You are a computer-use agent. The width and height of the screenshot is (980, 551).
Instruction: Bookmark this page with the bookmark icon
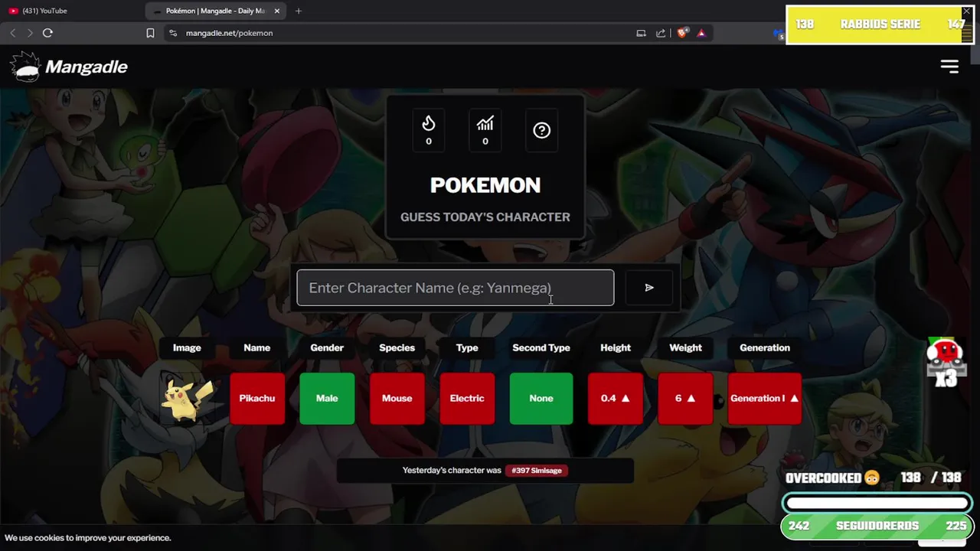pyautogui.click(x=150, y=33)
